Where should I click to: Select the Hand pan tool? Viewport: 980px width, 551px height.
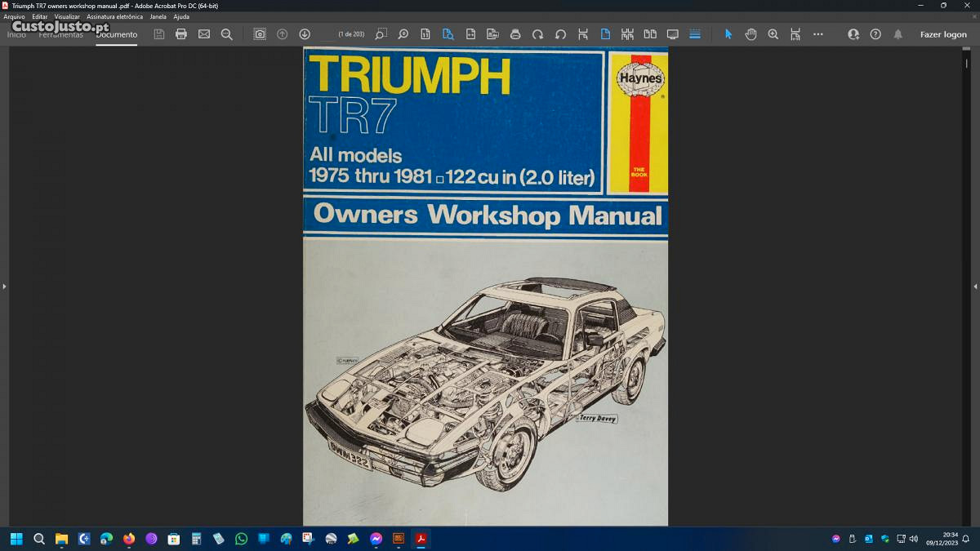(x=751, y=34)
